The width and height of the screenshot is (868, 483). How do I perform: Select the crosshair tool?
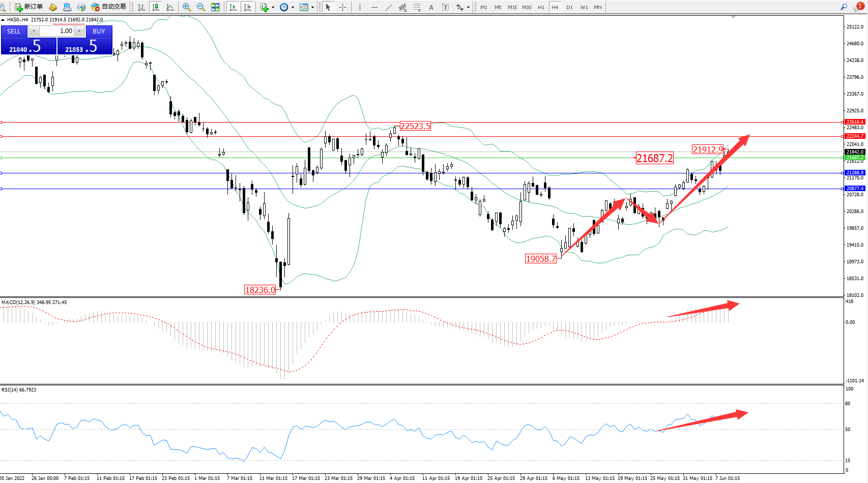[x=342, y=7]
